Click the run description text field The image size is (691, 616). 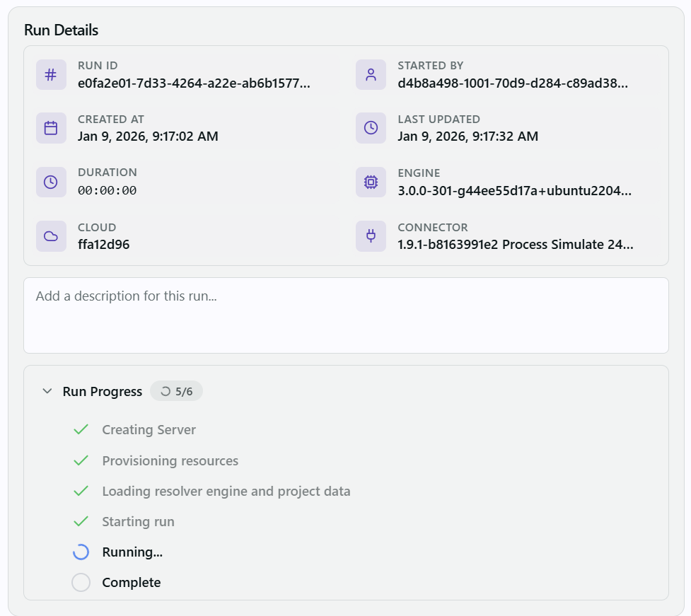[x=346, y=315]
